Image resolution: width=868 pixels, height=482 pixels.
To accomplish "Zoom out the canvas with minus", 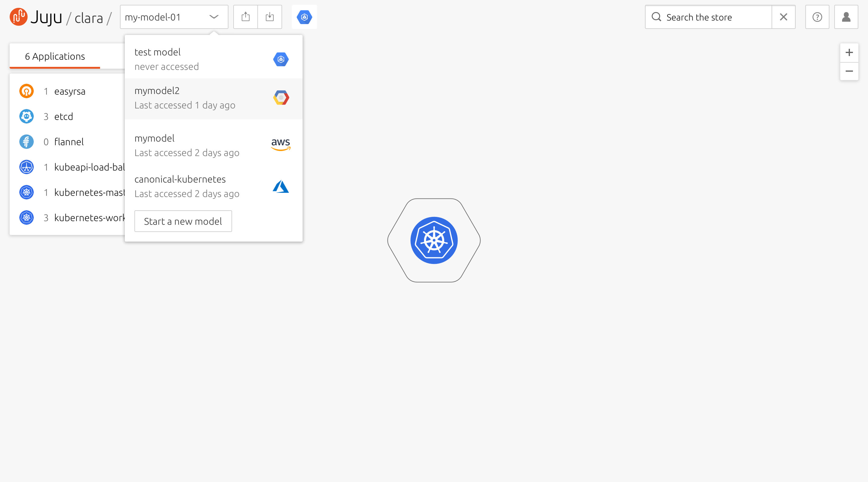I will (x=849, y=71).
